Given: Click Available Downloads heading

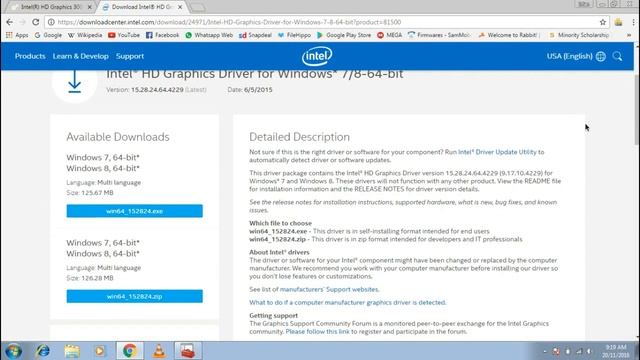Looking at the screenshot, I should [x=118, y=137].
